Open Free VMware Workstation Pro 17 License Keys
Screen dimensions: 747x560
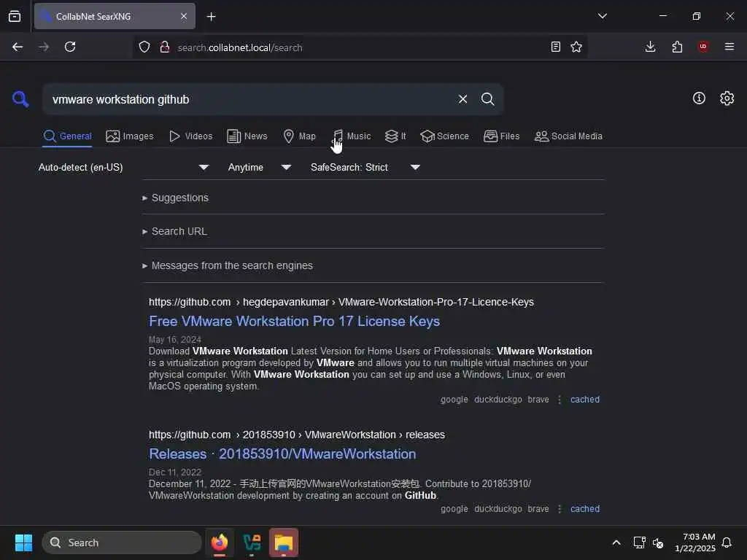click(294, 322)
